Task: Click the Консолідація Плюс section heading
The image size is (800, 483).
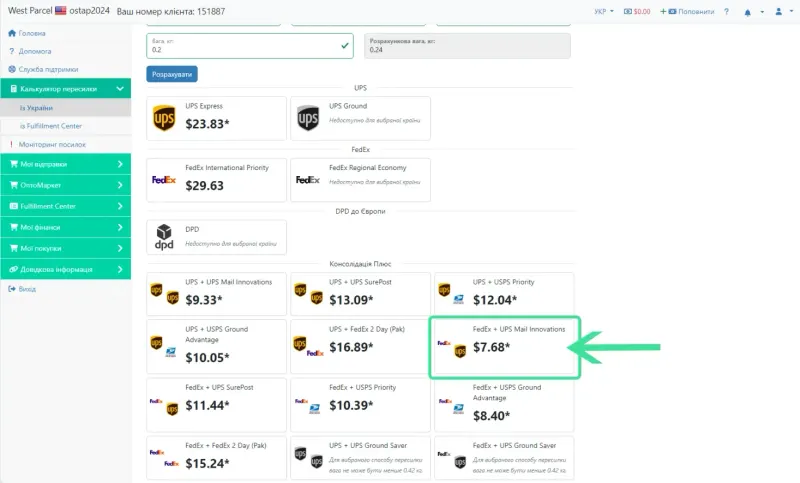Action: [x=360, y=264]
